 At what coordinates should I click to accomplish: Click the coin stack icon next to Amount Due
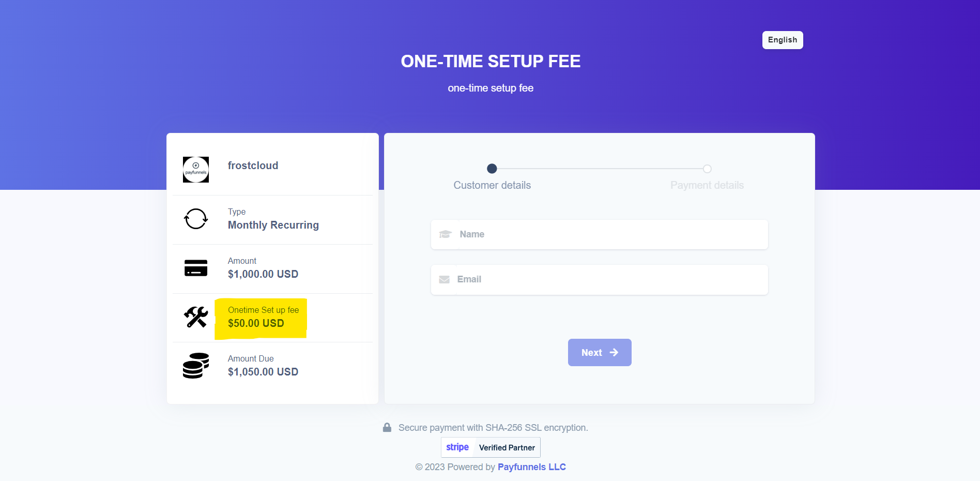[195, 365]
